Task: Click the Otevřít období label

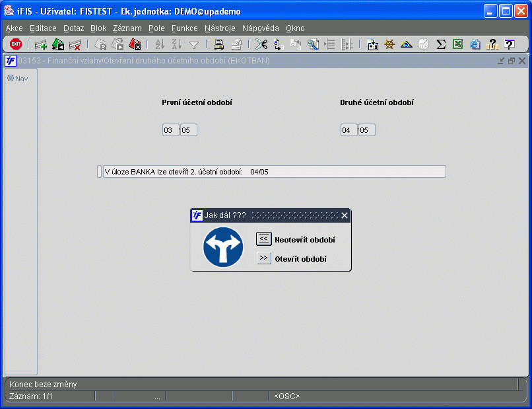Action: pos(300,259)
